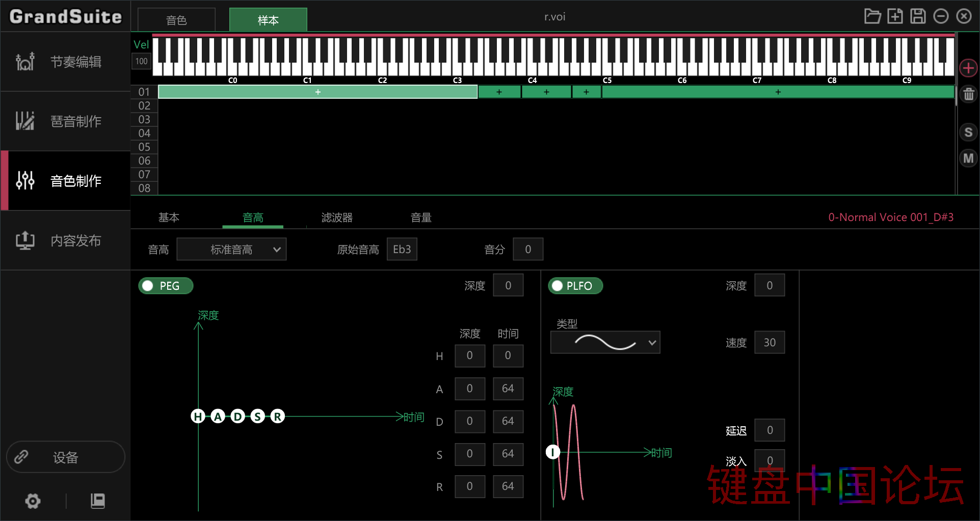
Task: Open the 滤波器 sub-tab
Action: point(337,217)
